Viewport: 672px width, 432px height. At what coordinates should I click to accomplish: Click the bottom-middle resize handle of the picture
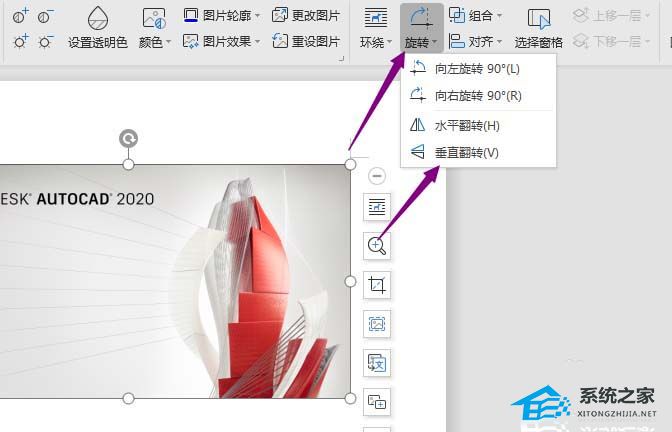(x=128, y=399)
